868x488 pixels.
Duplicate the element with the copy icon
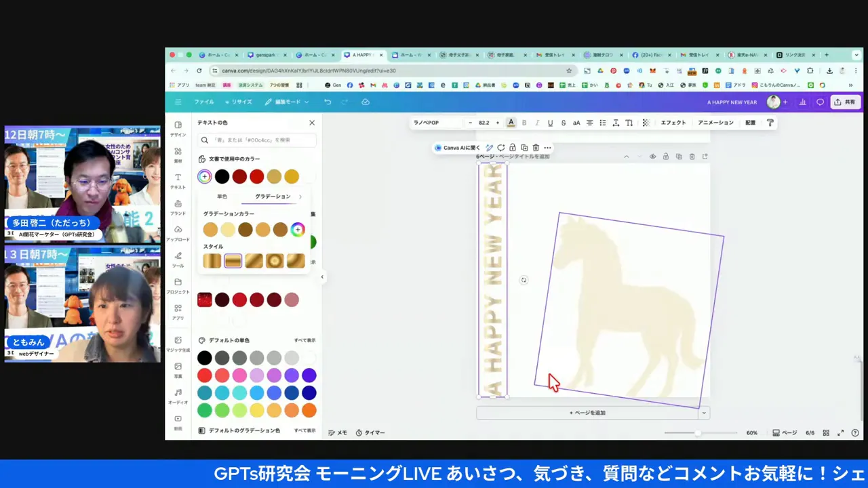[524, 147]
